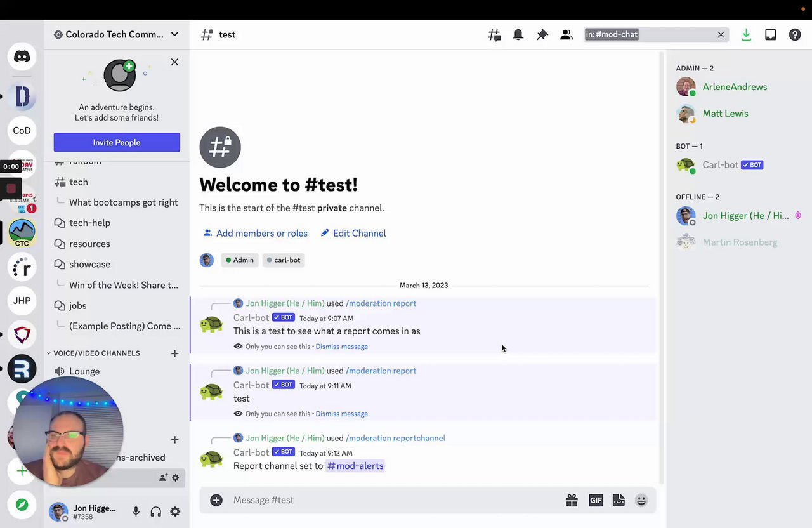Click the carl-bot role tag
The image size is (812, 528).
(284, 260)
